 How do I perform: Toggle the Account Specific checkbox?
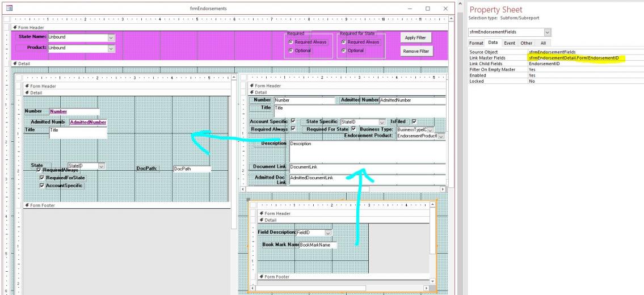[x=293, y=121]
